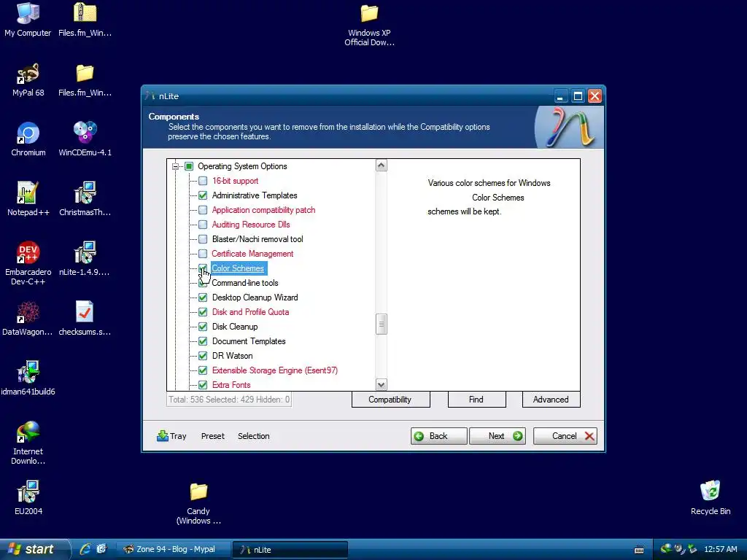Launch Embarcadero Dev-C++ shortcut
Screen dimensions: 747x560
click(x=28, y=262)
